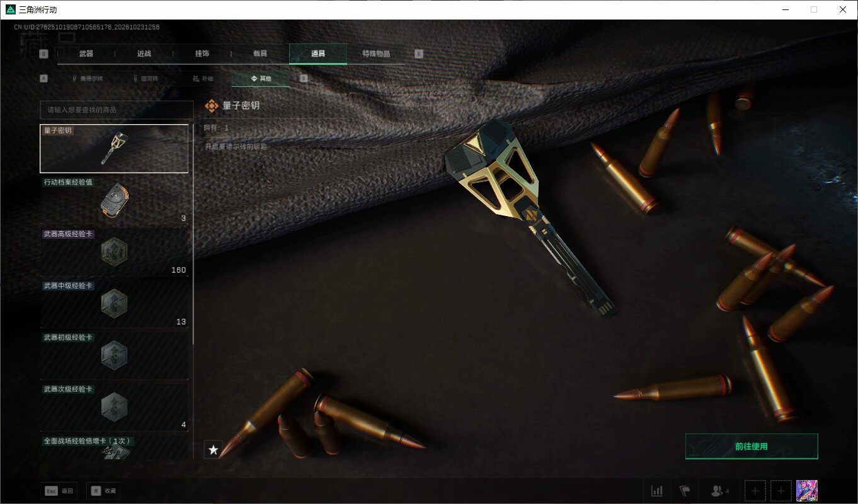The image size is (858, 504).
Task: Close the 三角洲行动 window
Action: pos(843,9)
